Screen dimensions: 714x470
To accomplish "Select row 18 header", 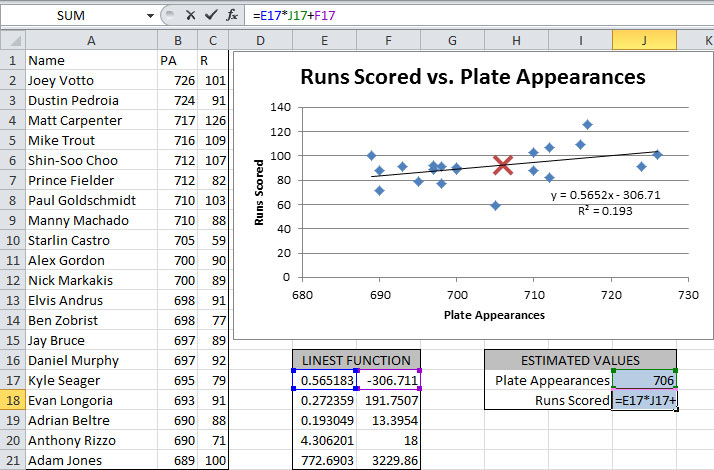I will tap(11, 400).
